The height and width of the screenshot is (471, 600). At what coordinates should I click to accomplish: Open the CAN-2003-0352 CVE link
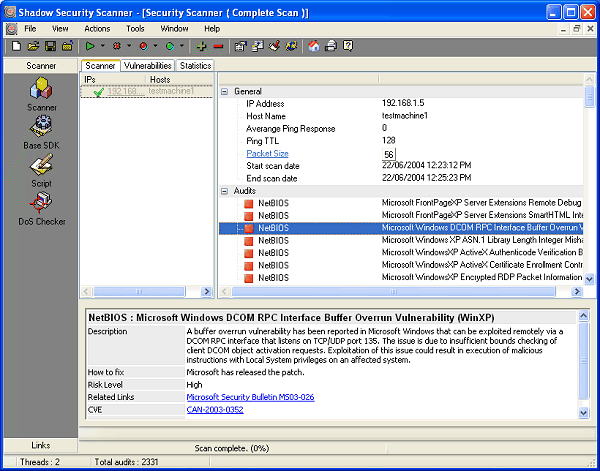click(215, 410)
